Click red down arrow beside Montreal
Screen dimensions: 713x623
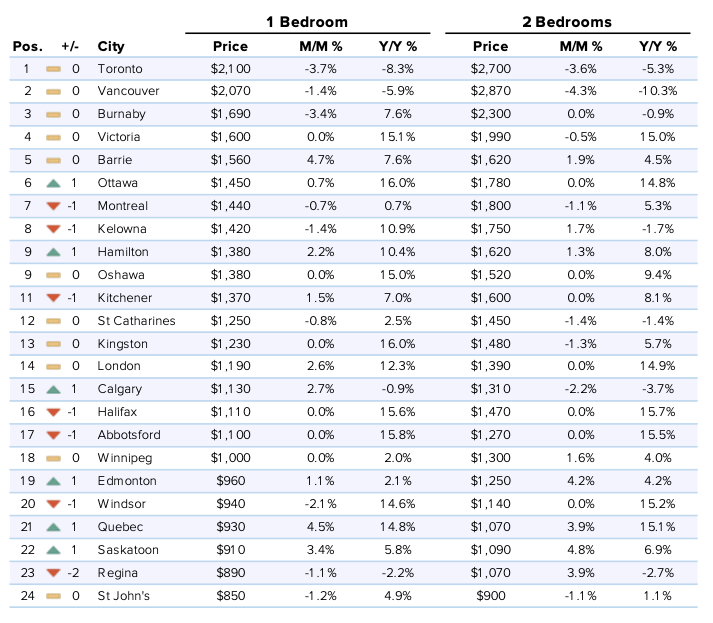(53, 206)
